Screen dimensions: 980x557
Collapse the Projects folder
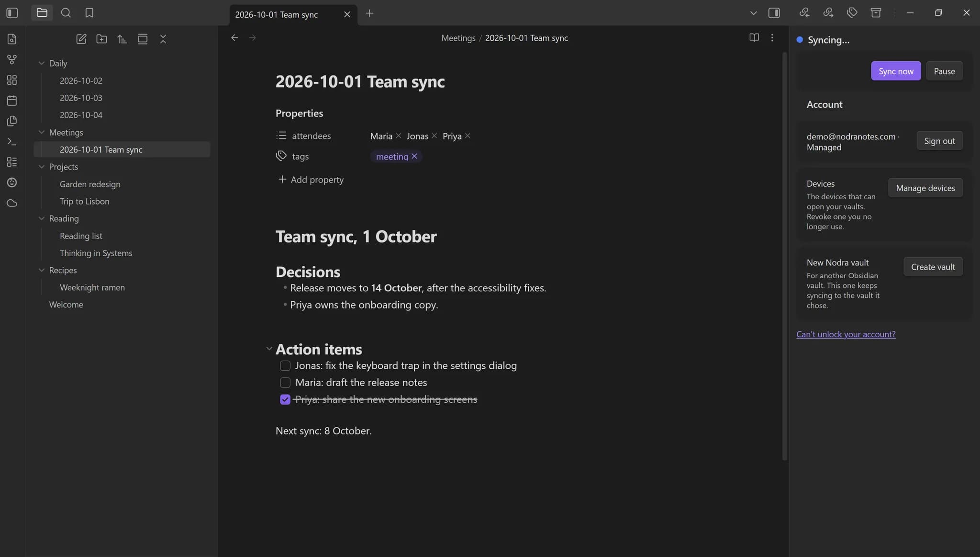(x=42, y=167)
